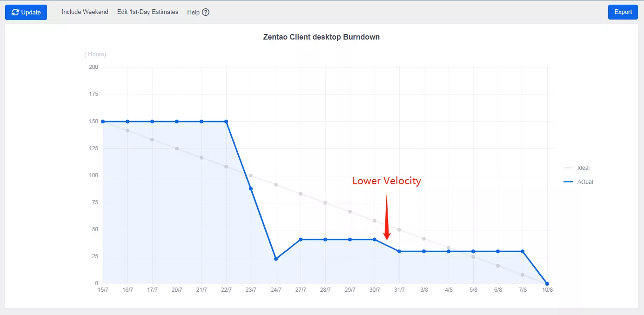The height and width of the screenshot is (315, 644).
Task: Click the Ideal legend gray line swatch
Action: 568,168
